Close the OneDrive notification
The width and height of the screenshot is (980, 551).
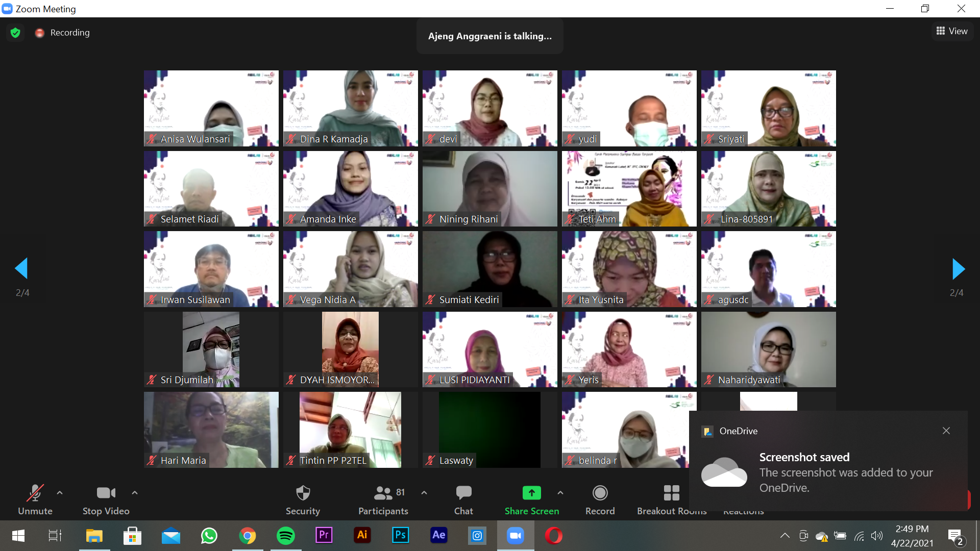[x=946, y=431]
